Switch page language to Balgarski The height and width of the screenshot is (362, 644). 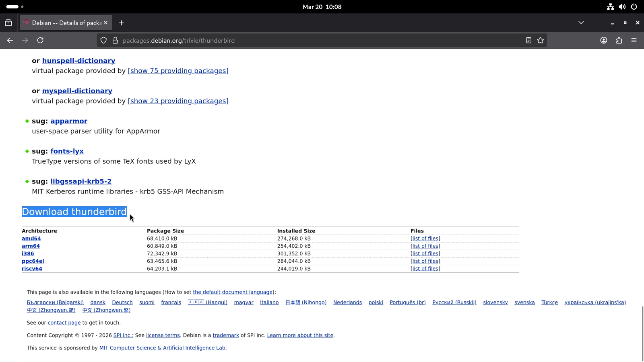point(55,302)
